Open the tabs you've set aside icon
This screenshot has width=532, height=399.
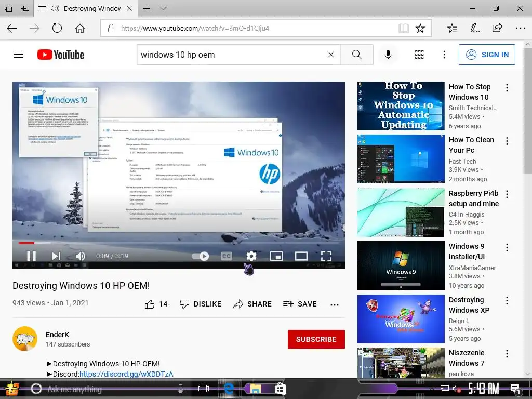pyautogui.click(x=8, y=8)
